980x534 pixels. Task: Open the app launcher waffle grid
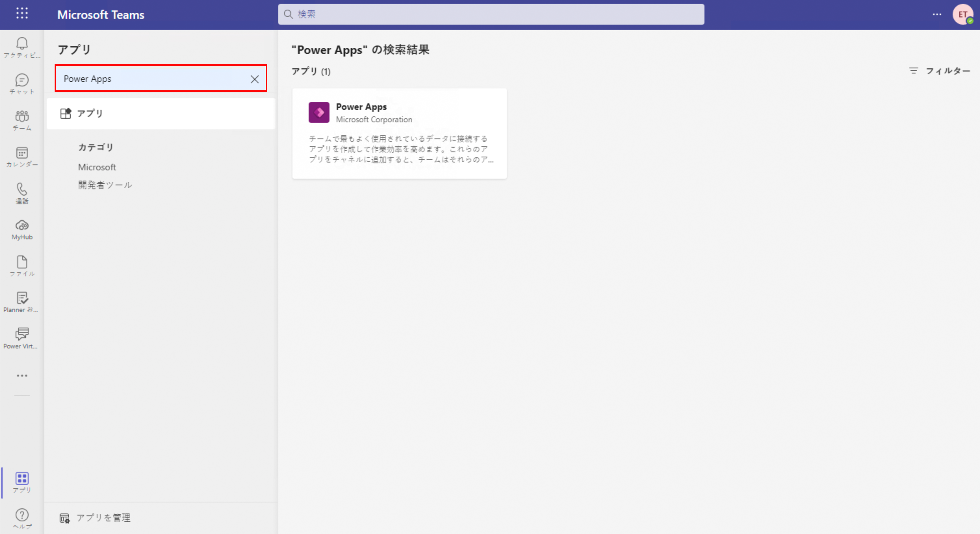pyautogui.click(x=22, y=13)
